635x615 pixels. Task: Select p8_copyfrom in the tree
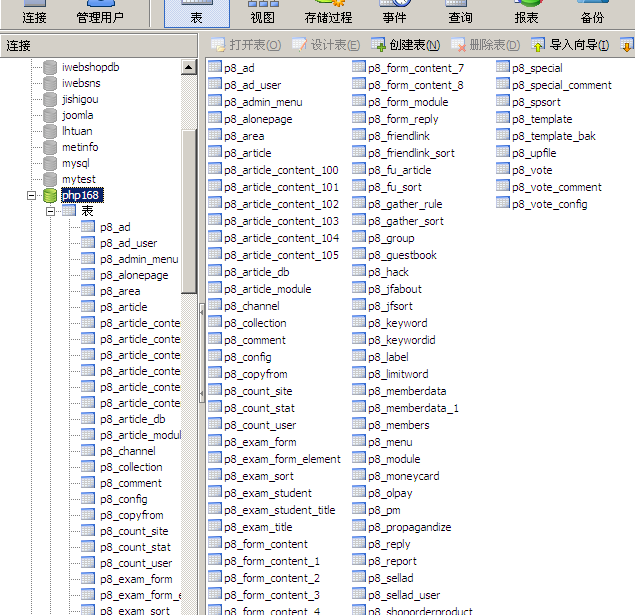(x=132, y=515)
